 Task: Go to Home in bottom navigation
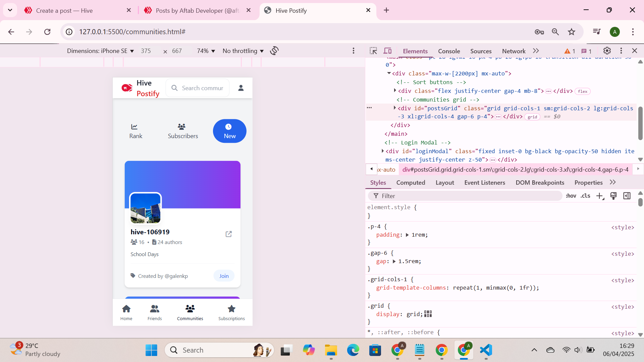126,312
